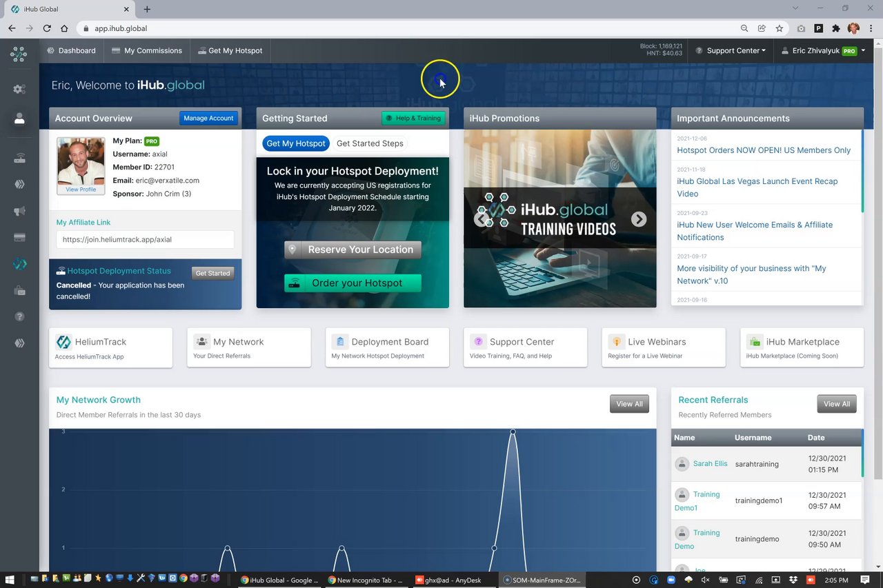Open Training Demo1 referral link

697,501
